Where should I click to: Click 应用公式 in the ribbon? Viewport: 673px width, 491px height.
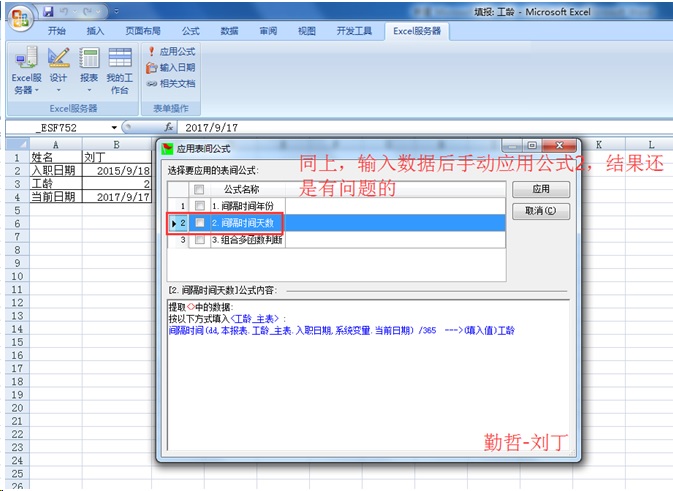coord(171,51)
